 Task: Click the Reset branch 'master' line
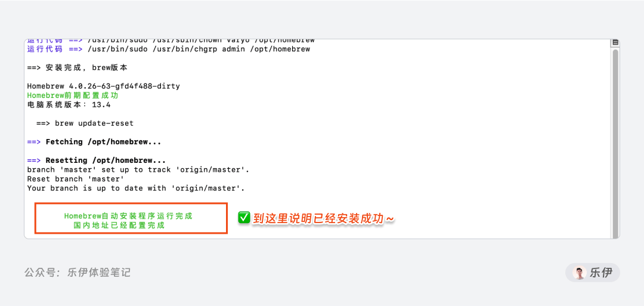(x=76, y=179)
